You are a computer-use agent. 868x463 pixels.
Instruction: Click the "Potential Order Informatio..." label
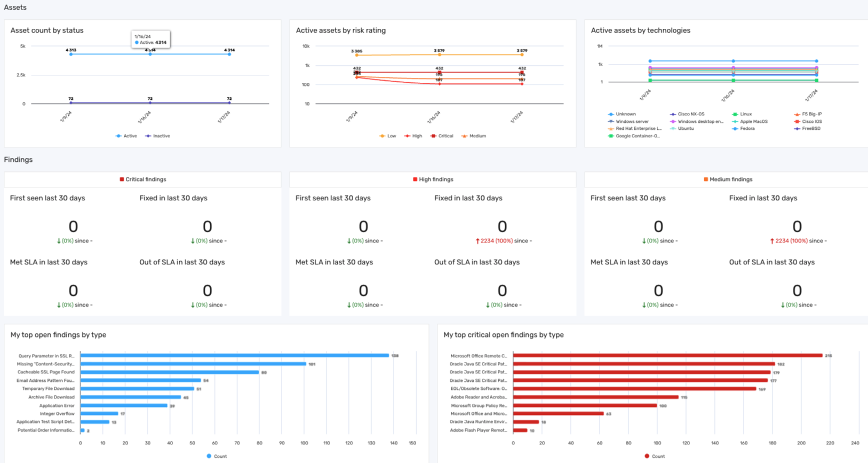point(46,430)
